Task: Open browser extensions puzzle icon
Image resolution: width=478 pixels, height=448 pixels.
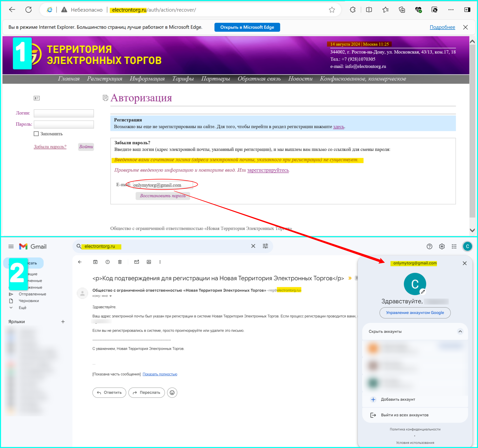Action: pos(352,10)
